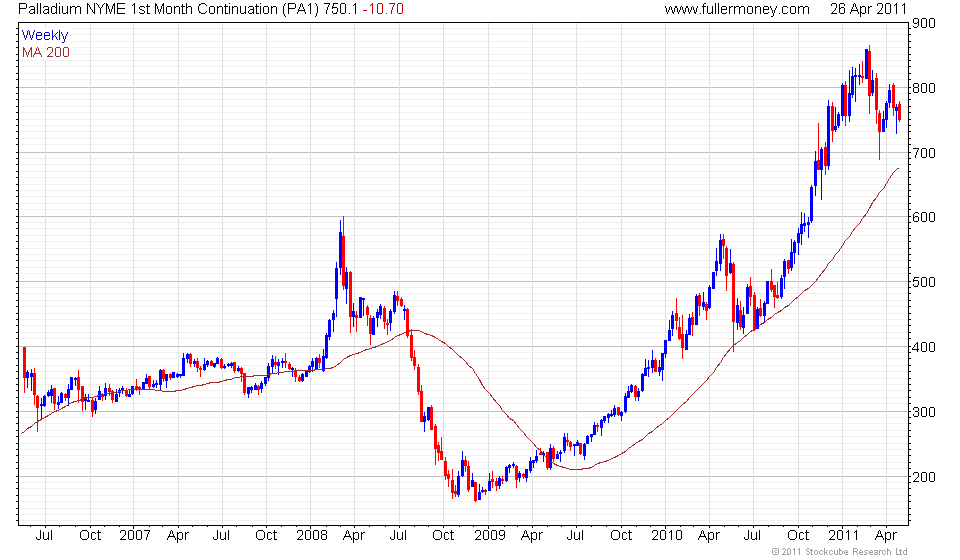Click the Oct label just before 2007
Screen dimensions: 960x560
(90, 535)
